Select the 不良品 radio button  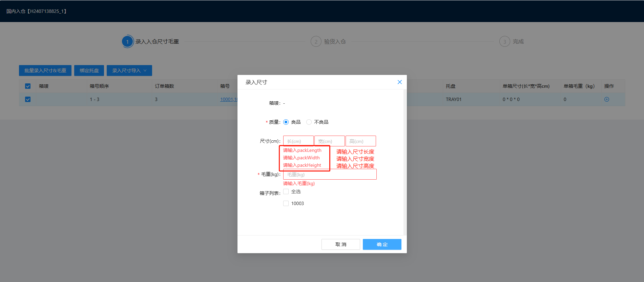click(x=309, y=122)
